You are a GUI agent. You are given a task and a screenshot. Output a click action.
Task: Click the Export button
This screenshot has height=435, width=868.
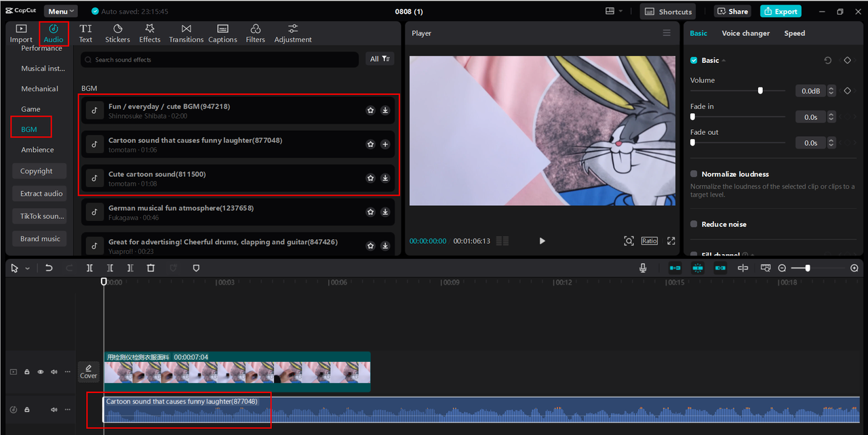pos(781,12)
